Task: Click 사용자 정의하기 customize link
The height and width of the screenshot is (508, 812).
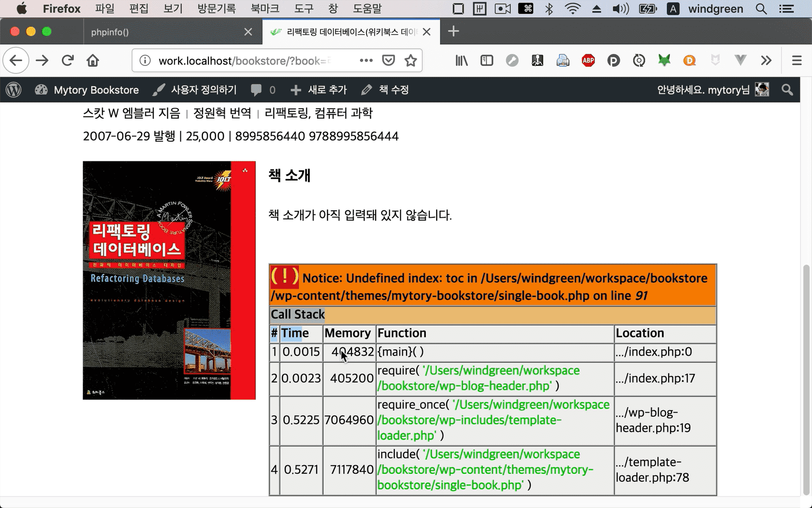Action: [x=195, y=90]
